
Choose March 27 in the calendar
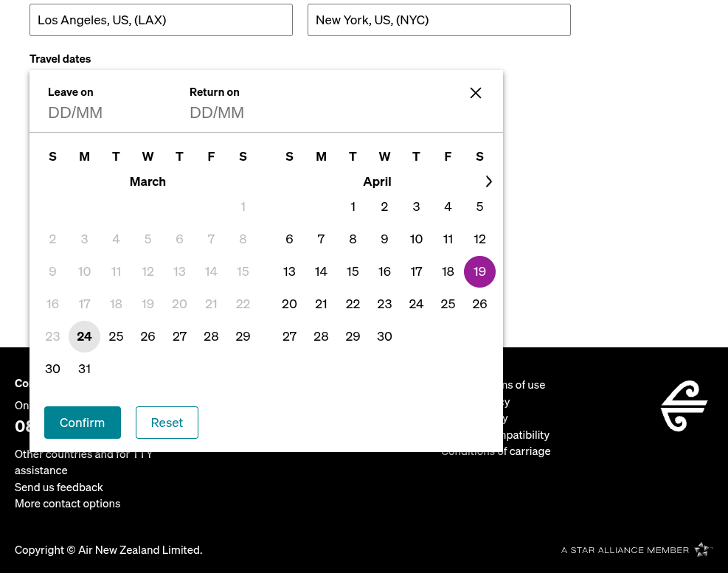[180, 337]
